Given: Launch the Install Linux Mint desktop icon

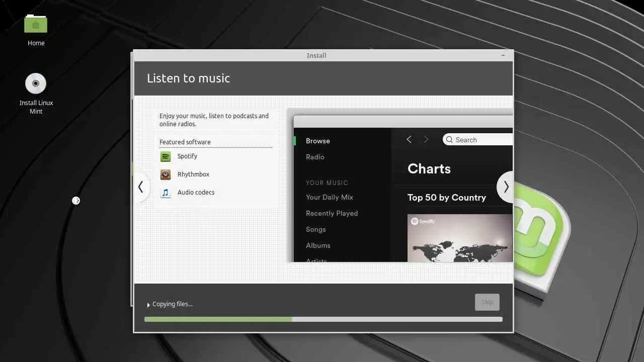Looking at the screenshot, I should click(x=36, y=83).
